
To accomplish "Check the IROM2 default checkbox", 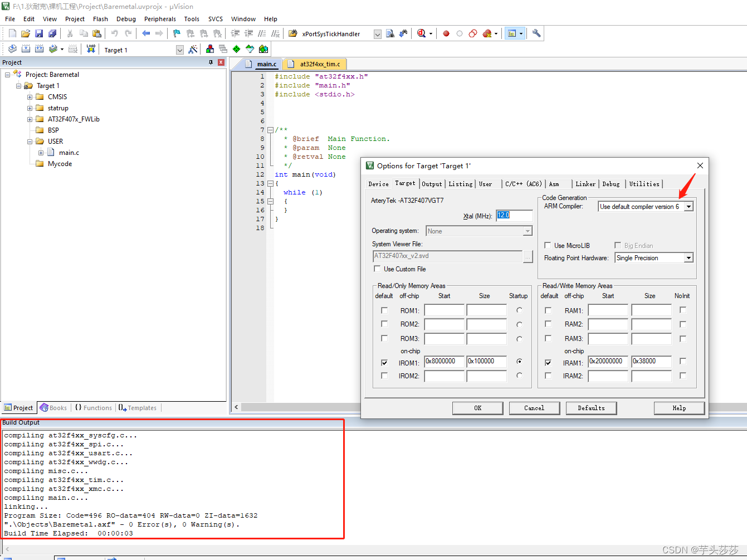I will 384,376.
